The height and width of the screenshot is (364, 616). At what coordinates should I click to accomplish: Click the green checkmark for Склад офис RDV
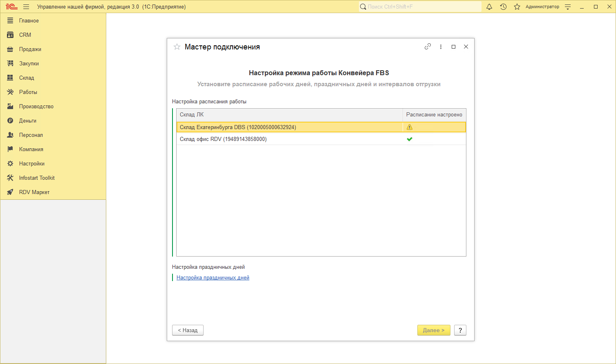coord(410,139)
